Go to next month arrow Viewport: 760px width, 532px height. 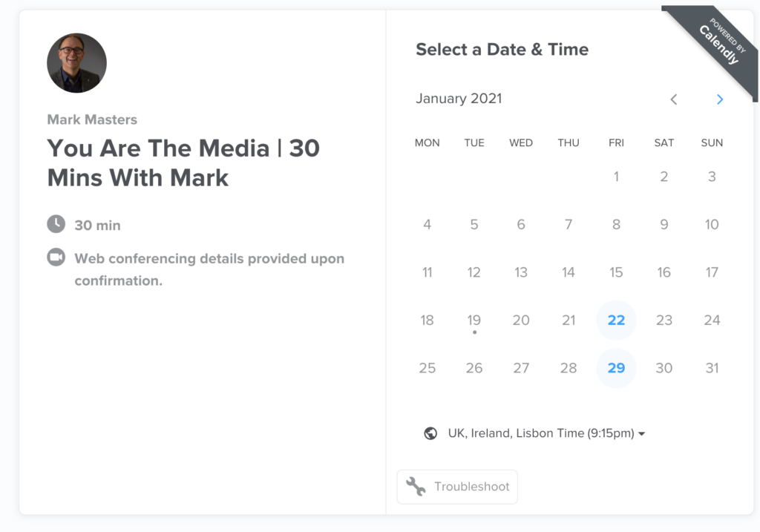[x=720, y=99]
